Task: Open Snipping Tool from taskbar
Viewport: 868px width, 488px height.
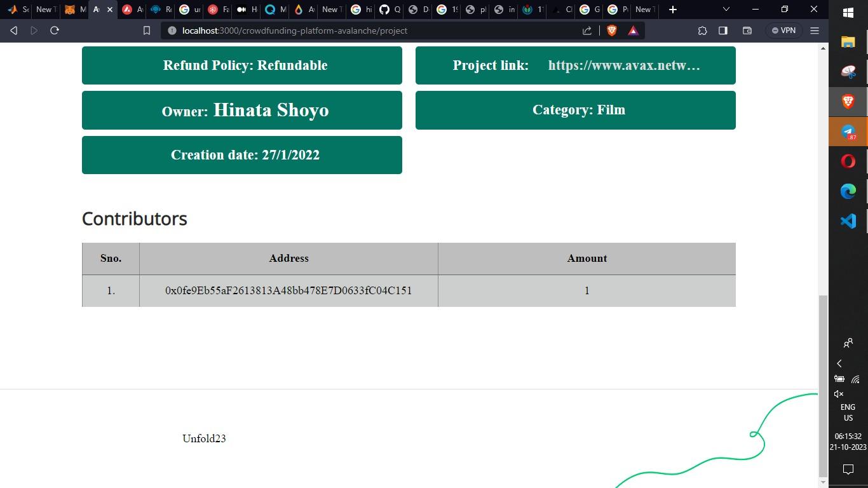Action: (x=848, y=72)
